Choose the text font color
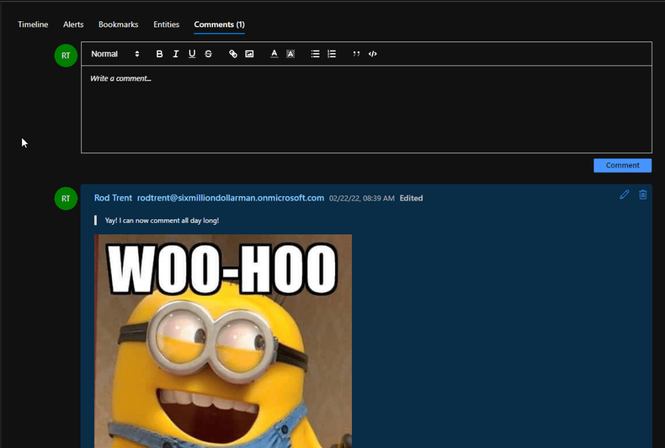The width and height of the screenshot is (665, 448). pos(274,54)
